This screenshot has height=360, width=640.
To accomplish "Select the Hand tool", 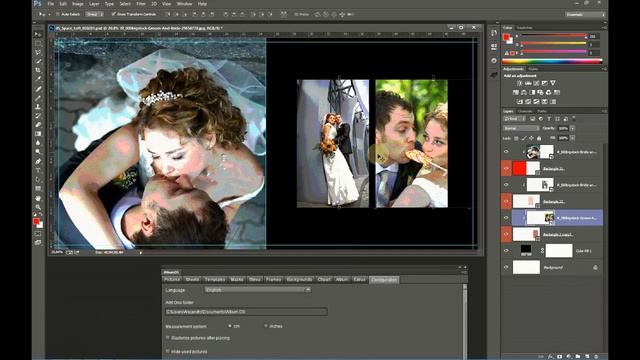I will click(38, 198).
